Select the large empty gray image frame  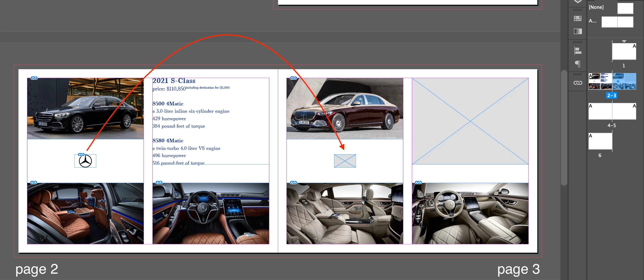tap(470, 121)
